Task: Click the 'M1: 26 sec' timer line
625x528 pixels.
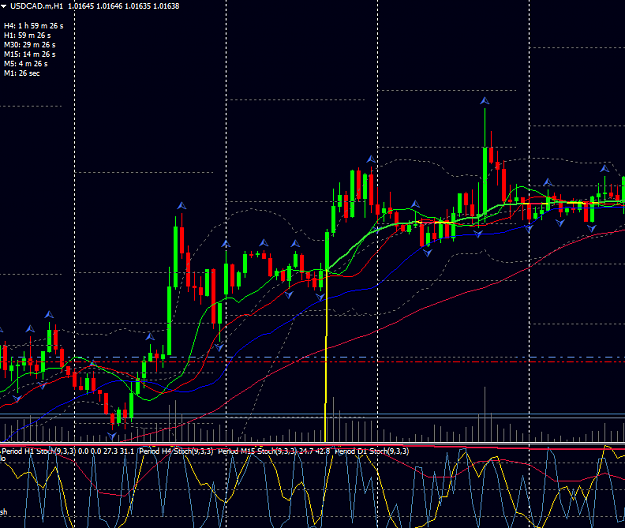Action: 22,73
